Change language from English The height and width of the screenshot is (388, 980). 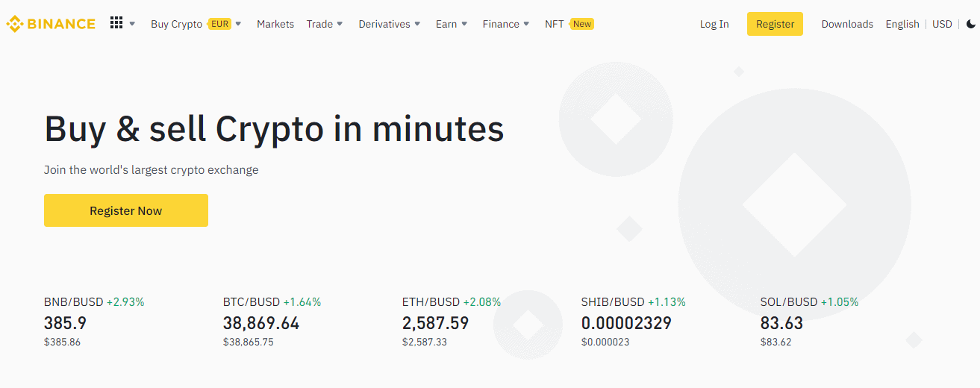(x=902, y=24)
